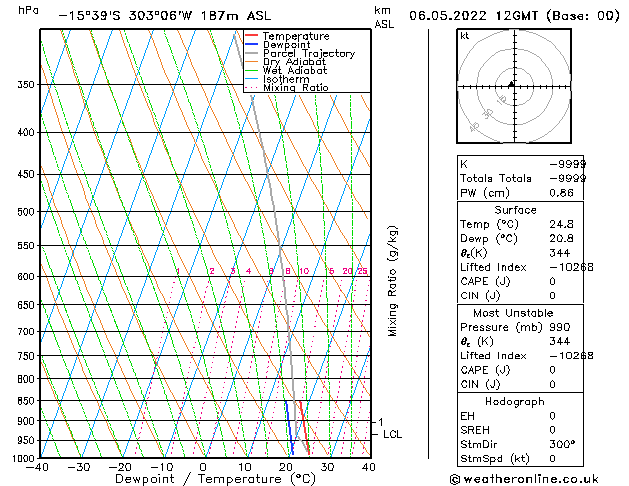
Task: Click the Most Unstable section heading
Action: pyautogui.click(x=513, y=313)
